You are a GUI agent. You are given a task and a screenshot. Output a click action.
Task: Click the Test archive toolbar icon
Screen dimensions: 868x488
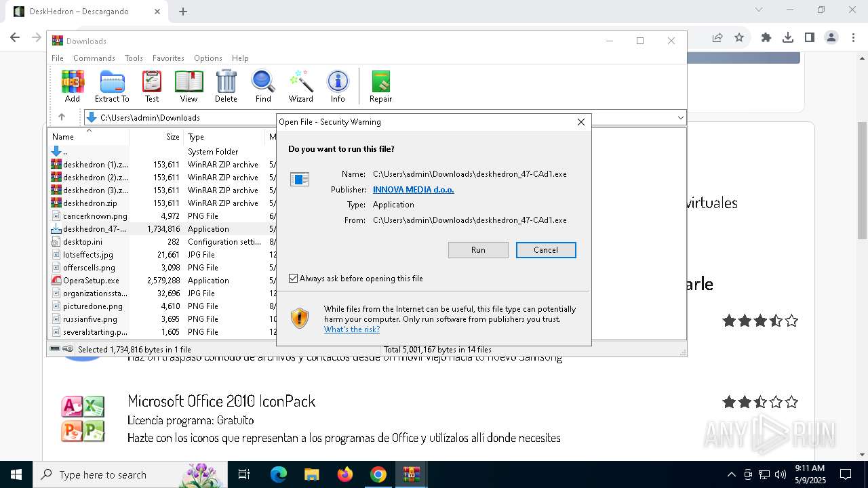click(x=152, y=86)
